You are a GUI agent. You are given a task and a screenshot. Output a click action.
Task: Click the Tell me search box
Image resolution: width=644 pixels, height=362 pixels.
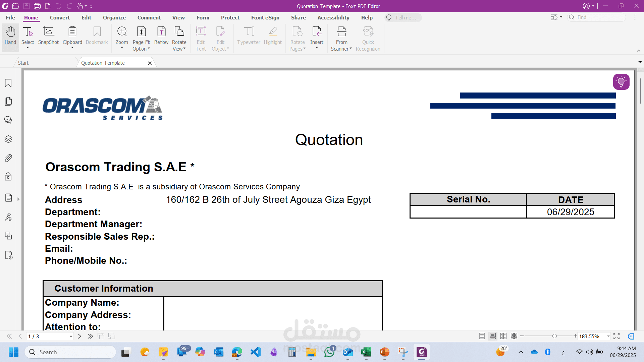403,17
